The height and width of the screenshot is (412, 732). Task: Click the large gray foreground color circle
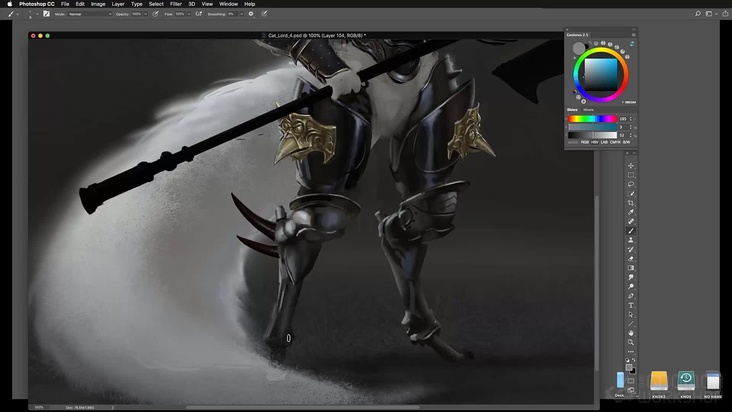pyautogui.click(x=579, y=48)
